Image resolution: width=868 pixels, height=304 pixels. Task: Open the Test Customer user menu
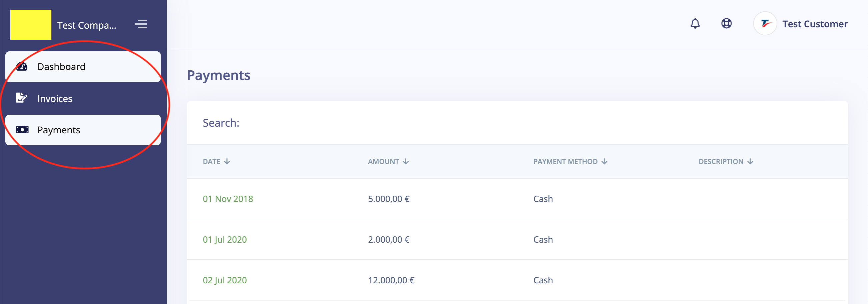[815, 24]
